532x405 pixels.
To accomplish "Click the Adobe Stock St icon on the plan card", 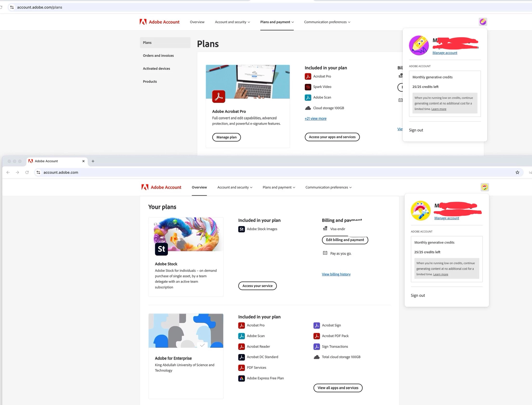I will pyautogui.click(x=161, y=249).
